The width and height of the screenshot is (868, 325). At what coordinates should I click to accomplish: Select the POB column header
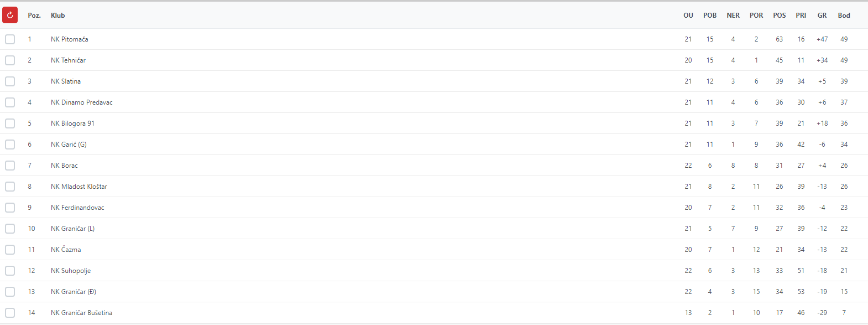coord(710,16)
